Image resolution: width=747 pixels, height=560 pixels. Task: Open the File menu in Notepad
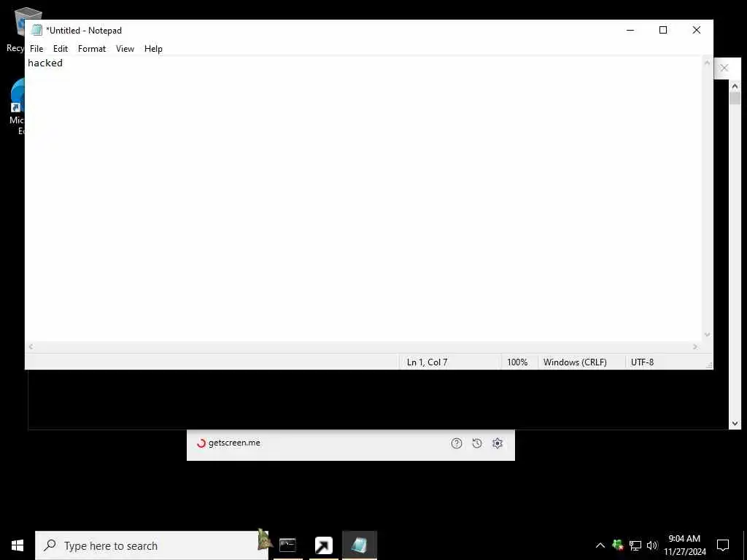tap(36, 49)
